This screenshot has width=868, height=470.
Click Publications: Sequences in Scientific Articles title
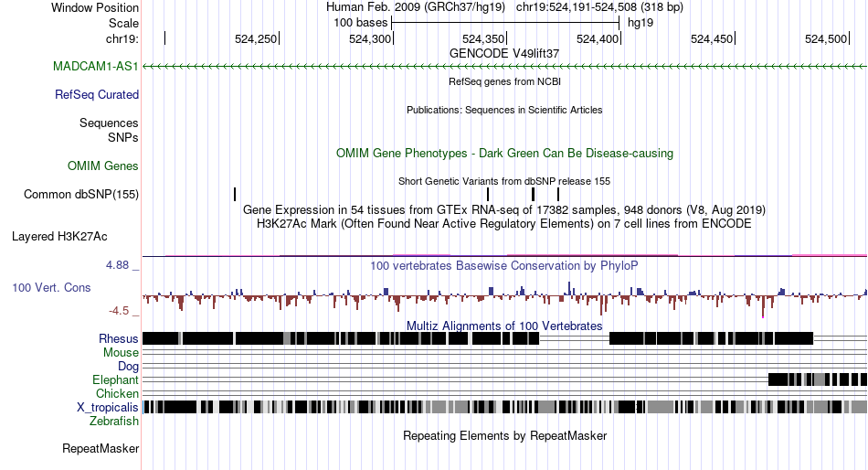click(x=504, y=110)
